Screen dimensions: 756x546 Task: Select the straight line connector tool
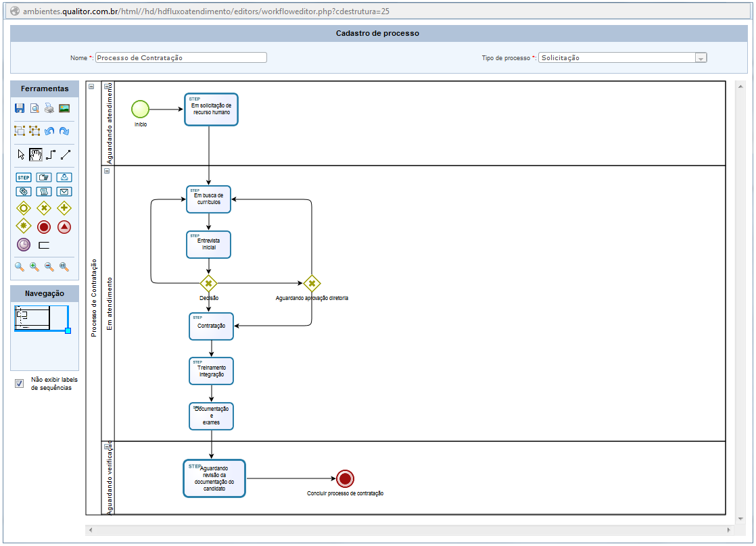click(65, 154)
